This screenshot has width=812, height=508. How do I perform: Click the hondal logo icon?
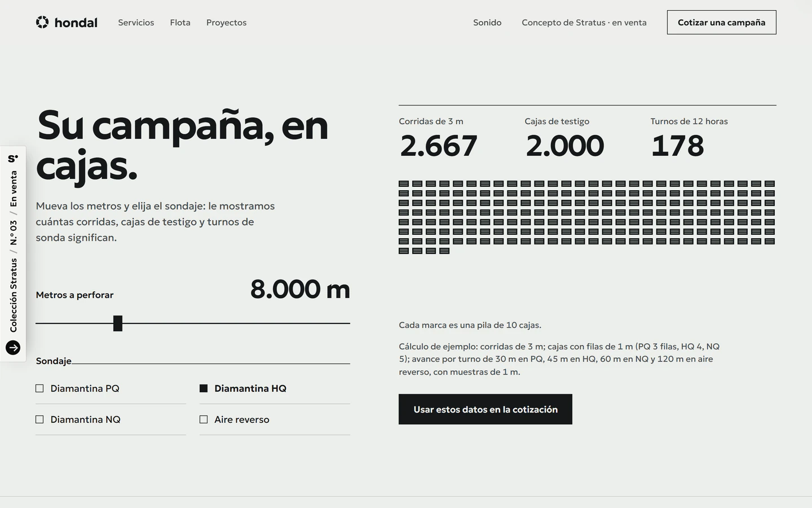(x=42, y=22)
